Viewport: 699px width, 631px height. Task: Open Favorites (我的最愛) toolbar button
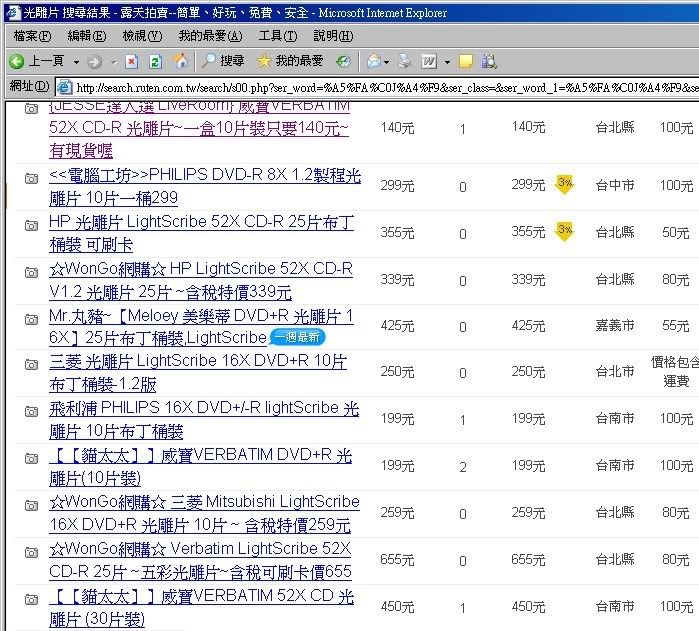click(290, 61)
